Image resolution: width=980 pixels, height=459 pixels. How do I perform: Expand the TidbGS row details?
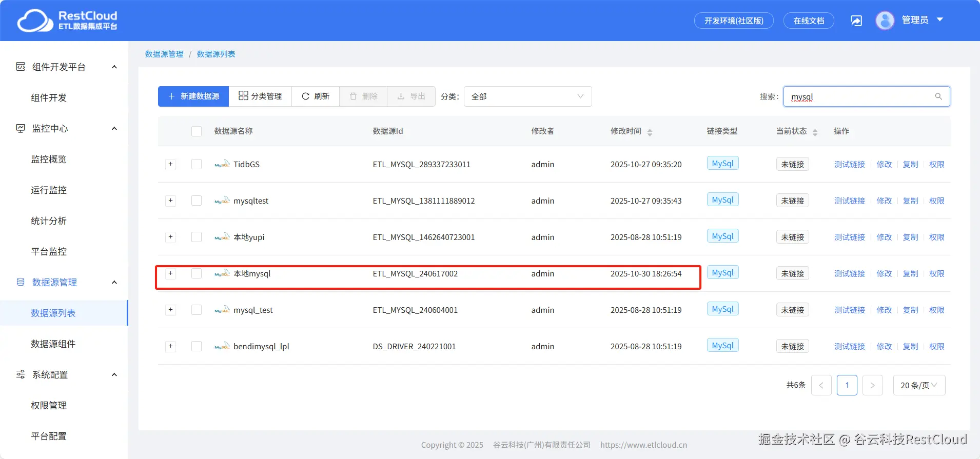click(x=171, y=164)
